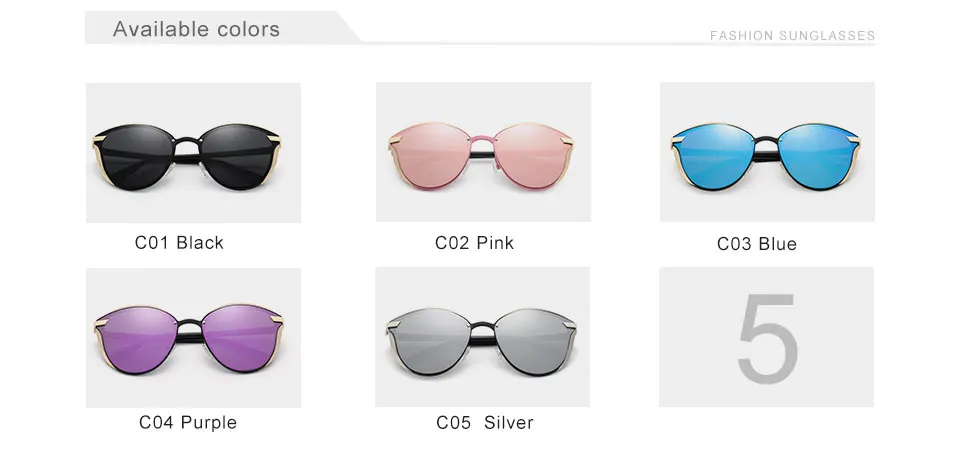
Task: Click the large number 5 tile
Action: 767,337
